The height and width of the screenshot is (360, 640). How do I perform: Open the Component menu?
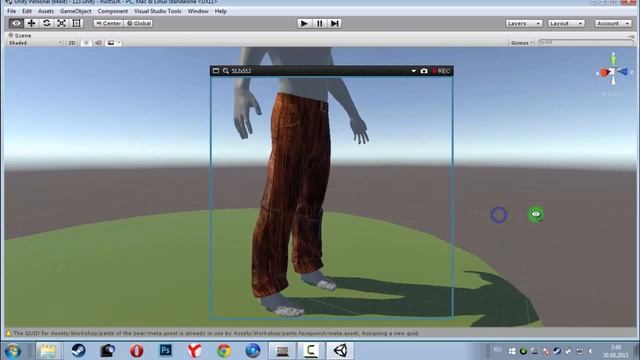[113, 11]
